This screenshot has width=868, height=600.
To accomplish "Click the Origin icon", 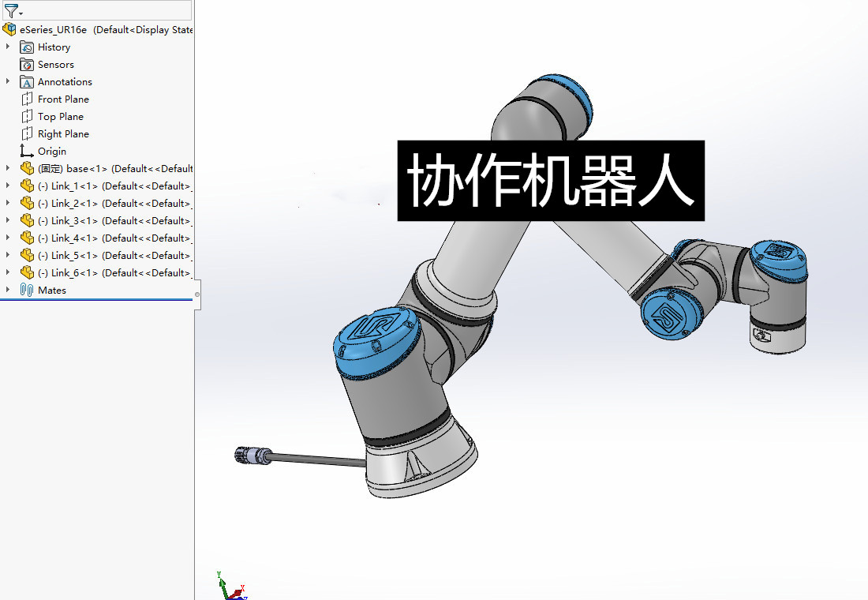I will pos(27,151).
